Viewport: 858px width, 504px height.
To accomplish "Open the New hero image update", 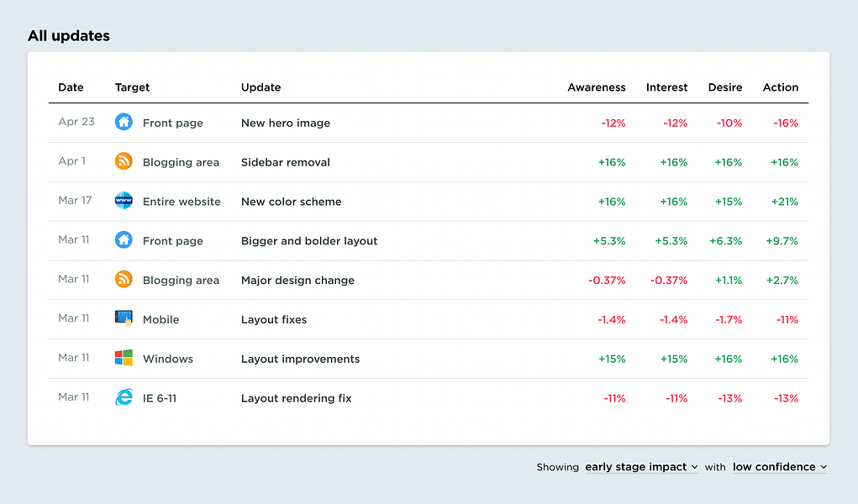I will click(x=285, y=123).
